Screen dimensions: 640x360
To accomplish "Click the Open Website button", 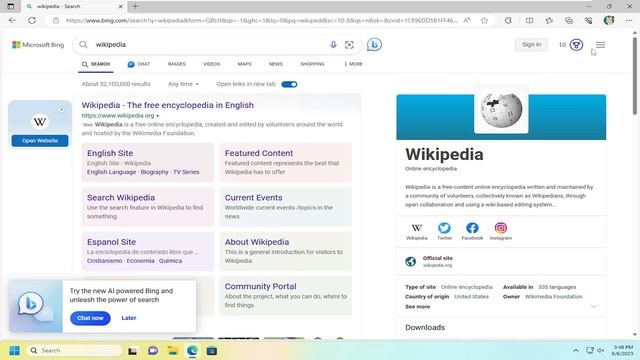I will point(40,141).
